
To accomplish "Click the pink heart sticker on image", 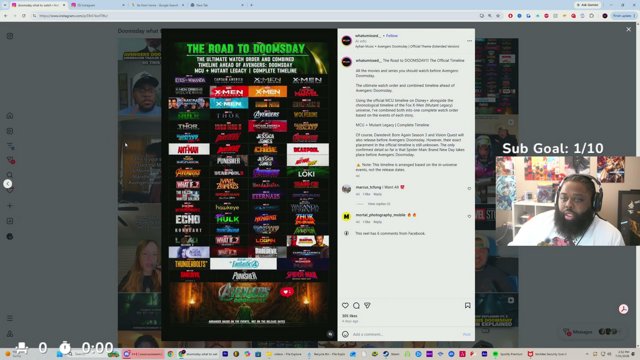I will [x=287, y=292].
